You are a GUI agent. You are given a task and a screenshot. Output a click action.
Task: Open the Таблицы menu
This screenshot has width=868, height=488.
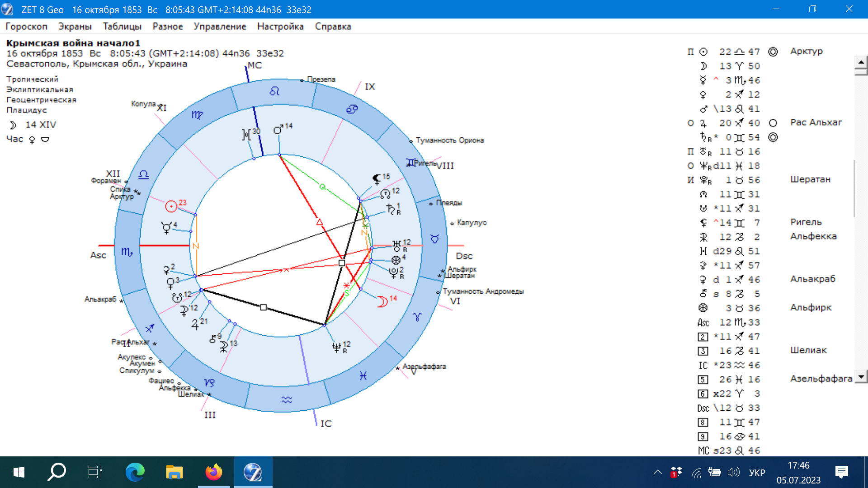pyautogui.click(x=122, y=26)
